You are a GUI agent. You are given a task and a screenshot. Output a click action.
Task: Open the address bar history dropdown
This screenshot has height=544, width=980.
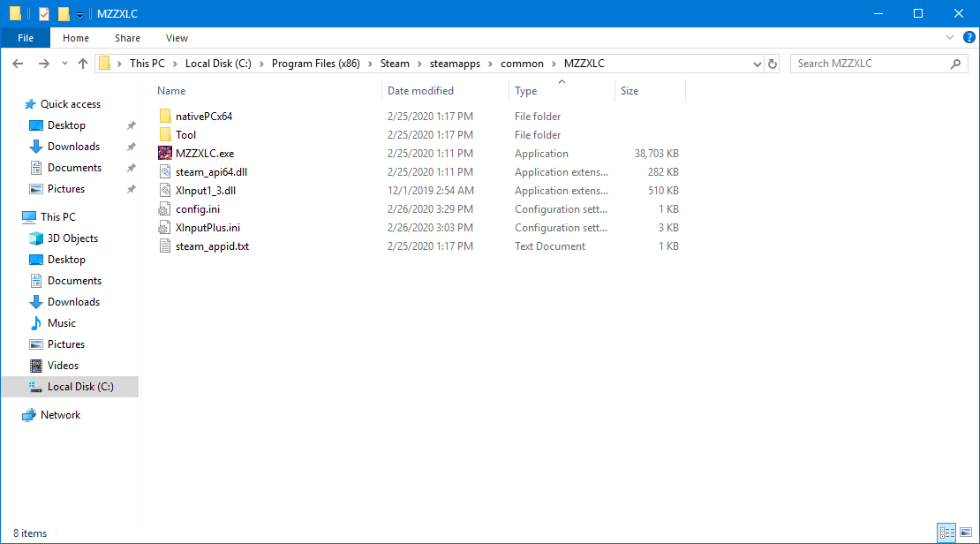[757, 64]
